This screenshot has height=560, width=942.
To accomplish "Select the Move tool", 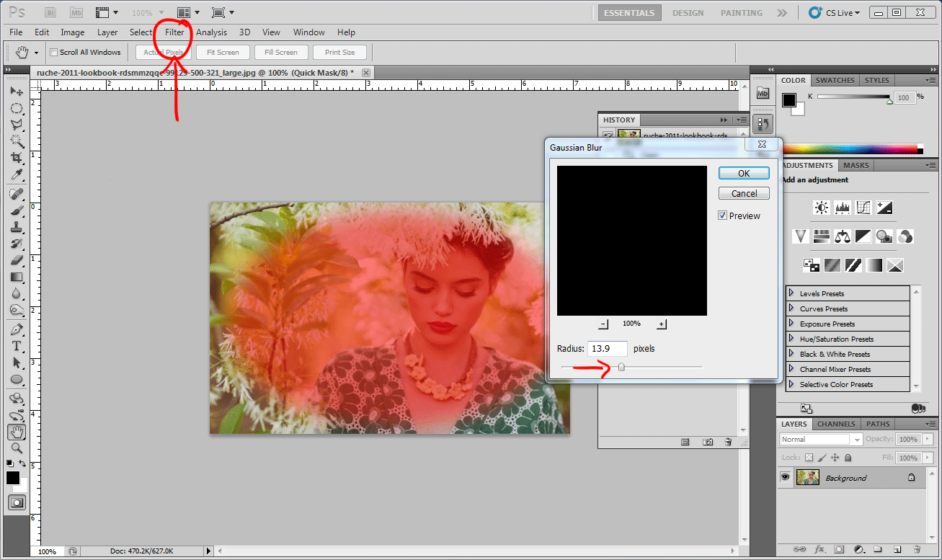I will click(x=16, y=92).
